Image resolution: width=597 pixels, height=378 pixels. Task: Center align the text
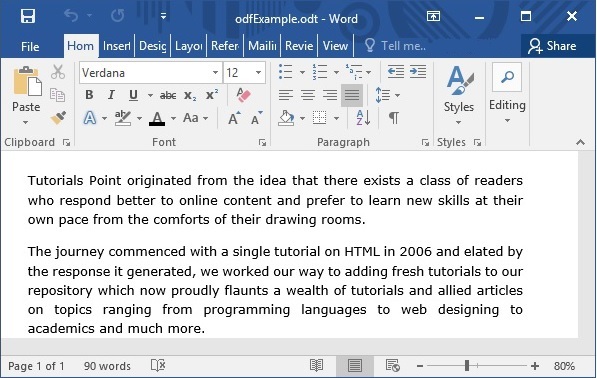(x=308, y=95)
